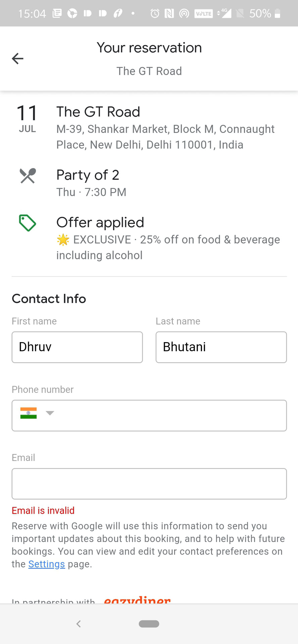298x644 pixels.
Task: Tap The GT Road address text
Action: [x=165, y=137]
